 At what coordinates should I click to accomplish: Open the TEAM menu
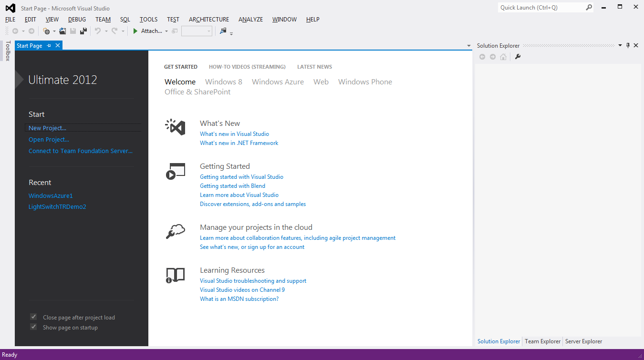coord(103,19)
